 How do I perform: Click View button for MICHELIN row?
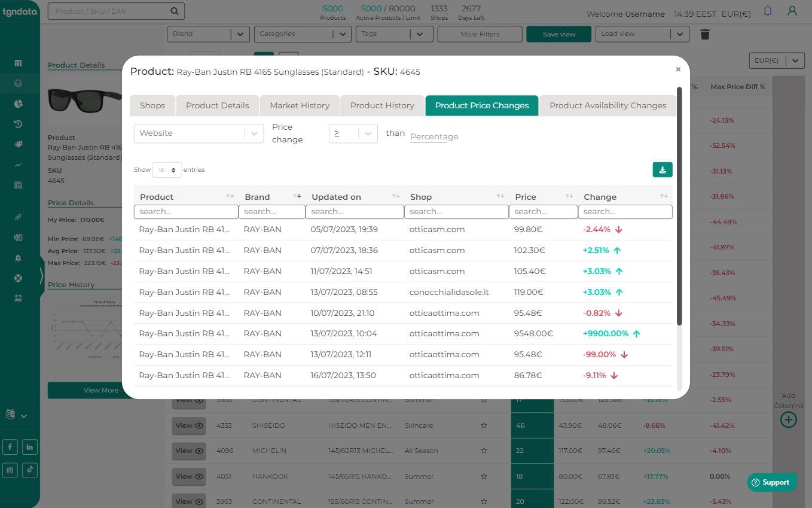(189, 451)
